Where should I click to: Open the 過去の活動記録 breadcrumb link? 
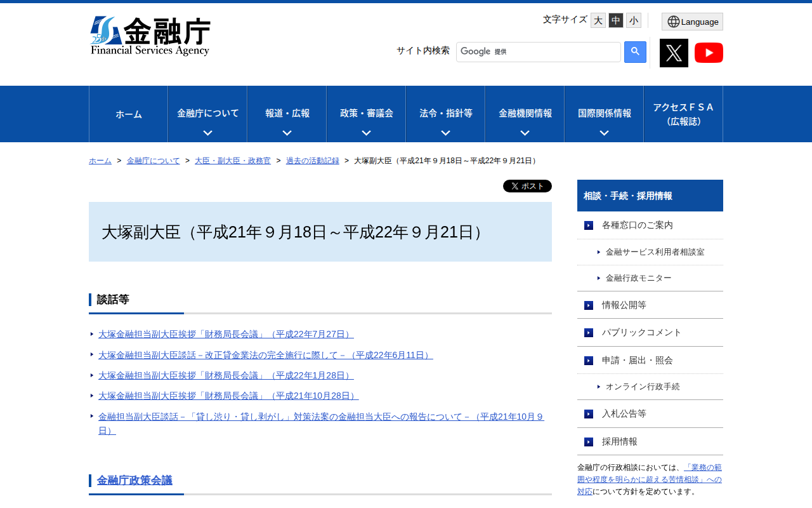(x=312, y=161)
